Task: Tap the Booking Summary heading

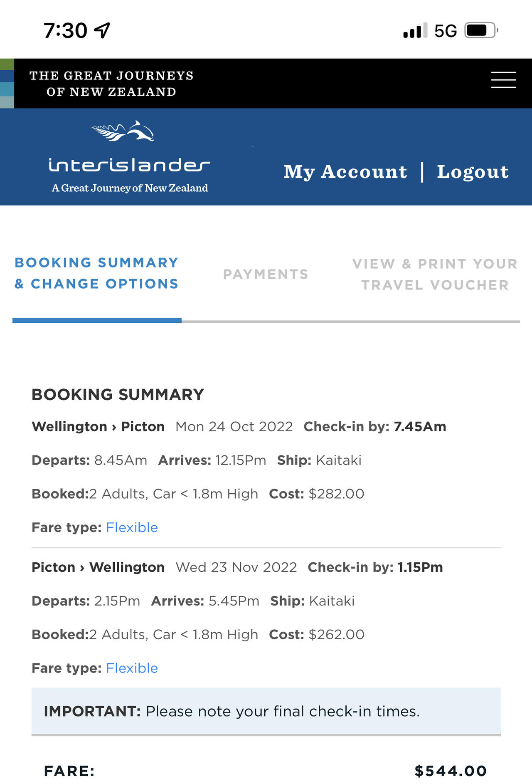Action: tap(118, 394)
